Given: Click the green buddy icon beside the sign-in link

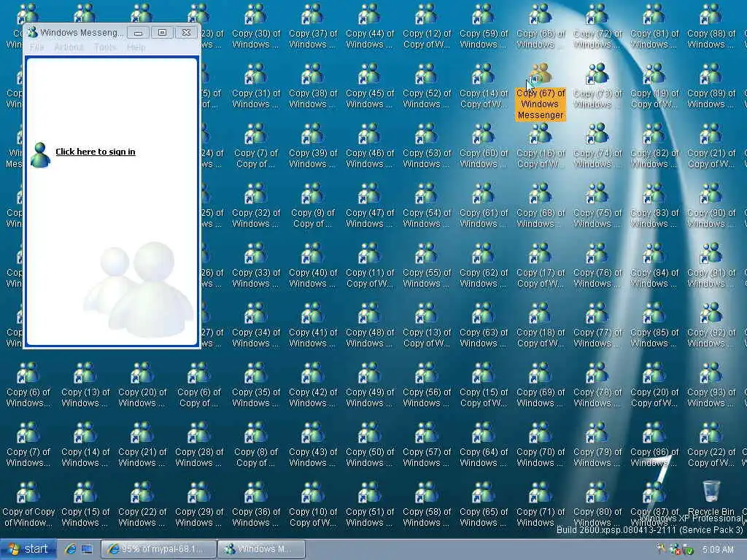Looking at the screenshot, I should (x=41, y=155).
